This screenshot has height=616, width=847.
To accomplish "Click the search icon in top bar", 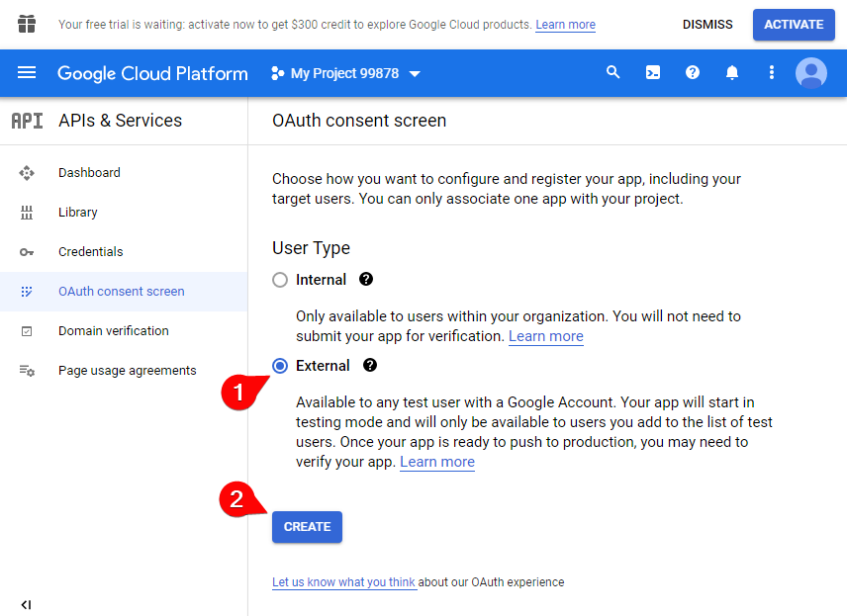I will pyautogui.click(x=613, y=72).
